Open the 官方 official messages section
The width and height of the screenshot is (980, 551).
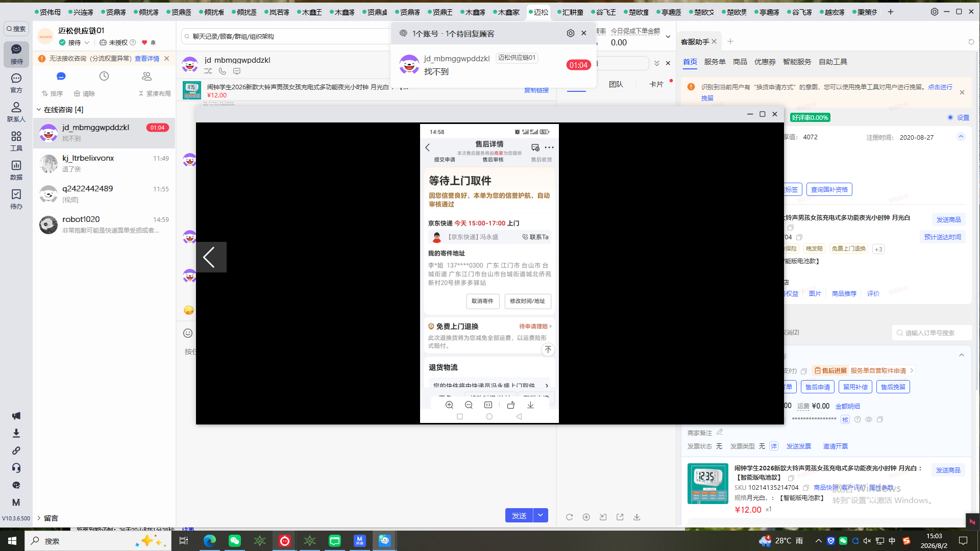click(16, 83)
